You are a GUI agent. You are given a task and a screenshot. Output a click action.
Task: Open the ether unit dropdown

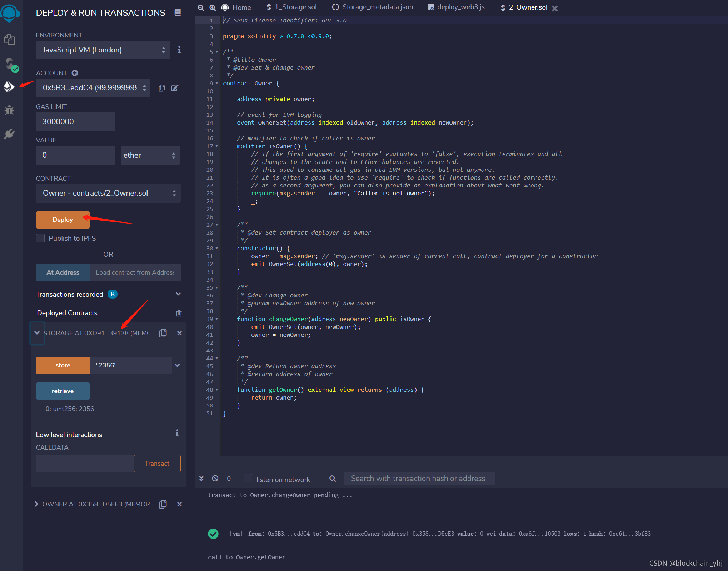[150, 155]
